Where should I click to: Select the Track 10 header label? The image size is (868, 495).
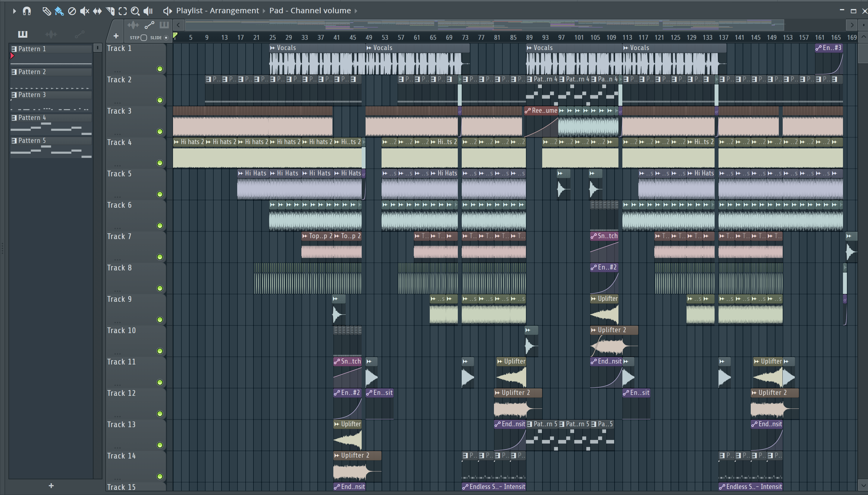tap(121, 330)
